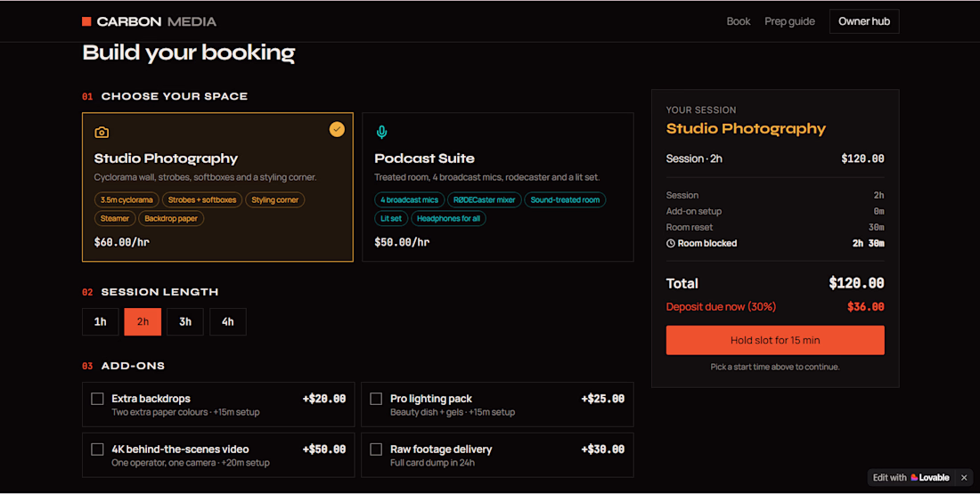The image size is (980, 494).
Task: Click the 4 broadcast mics tag
Action: pos(410,200)
